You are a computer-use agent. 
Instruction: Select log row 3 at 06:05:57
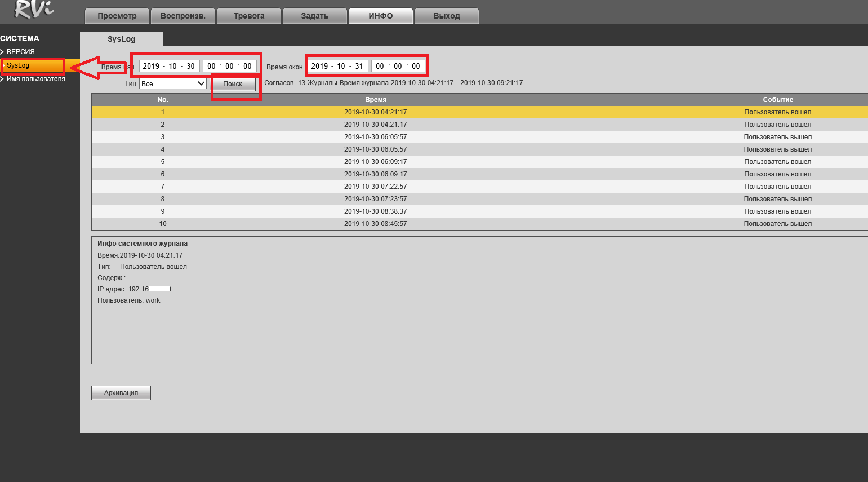pyautogui.click(x=480, y=137)
